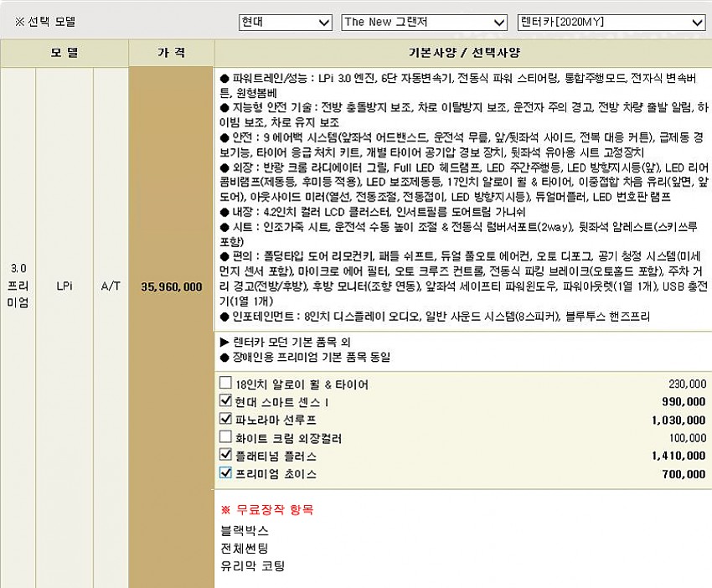The width and height of the screenshot is (712, 588).
Task: Uncheck the 현대 스마트 센스 I option
Action: [224, 401]
